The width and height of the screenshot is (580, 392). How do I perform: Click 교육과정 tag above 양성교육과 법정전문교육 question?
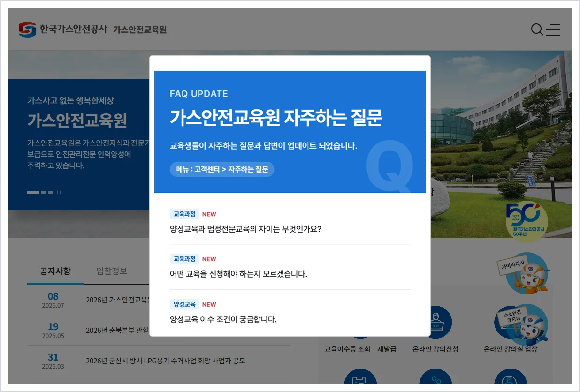tap(184, 214)
